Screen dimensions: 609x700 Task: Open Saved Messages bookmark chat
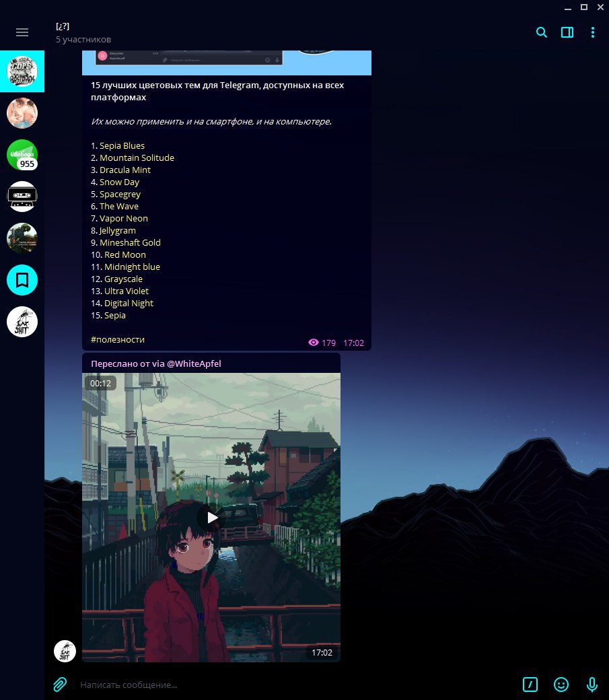22,280
